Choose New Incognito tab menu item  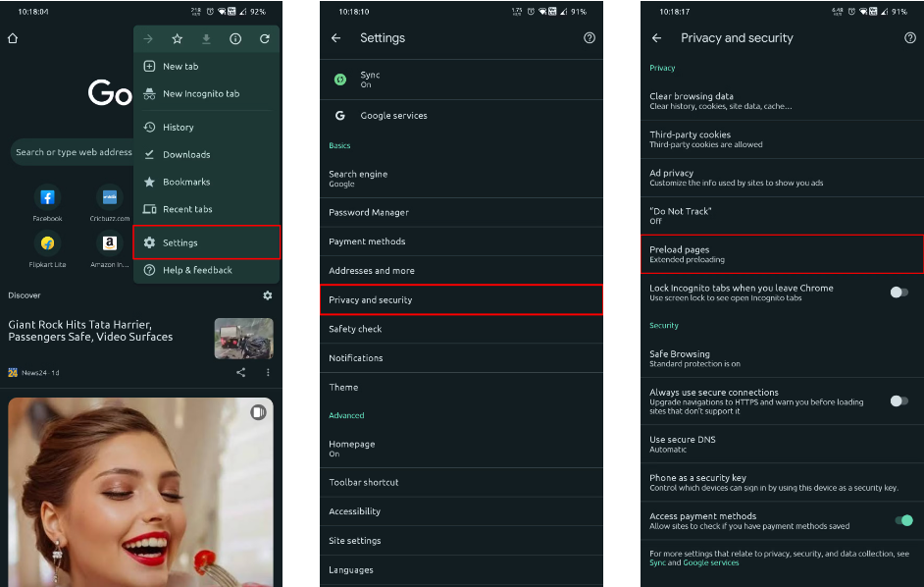point(201,94)
